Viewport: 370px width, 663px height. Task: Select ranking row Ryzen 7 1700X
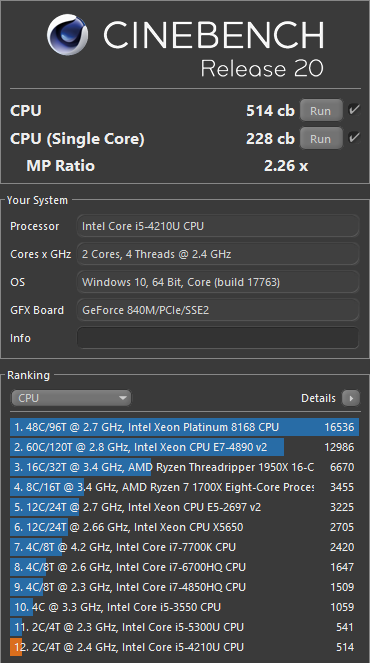[185, 487]
